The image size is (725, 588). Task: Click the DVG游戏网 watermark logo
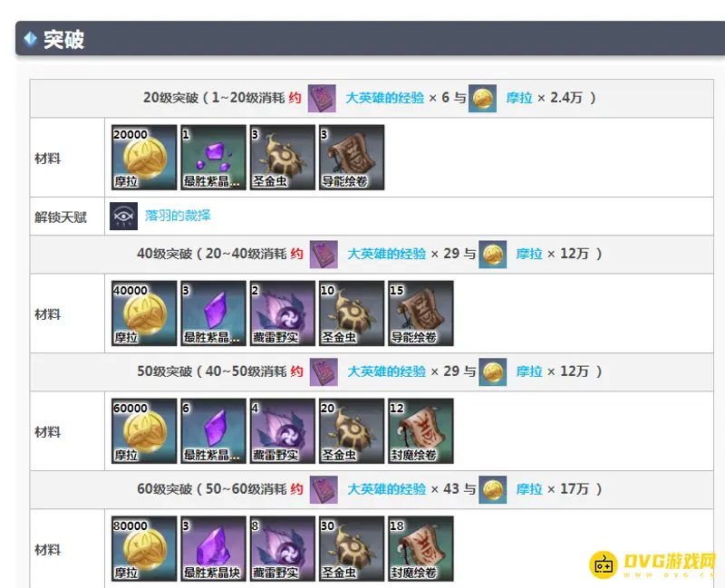652,564
